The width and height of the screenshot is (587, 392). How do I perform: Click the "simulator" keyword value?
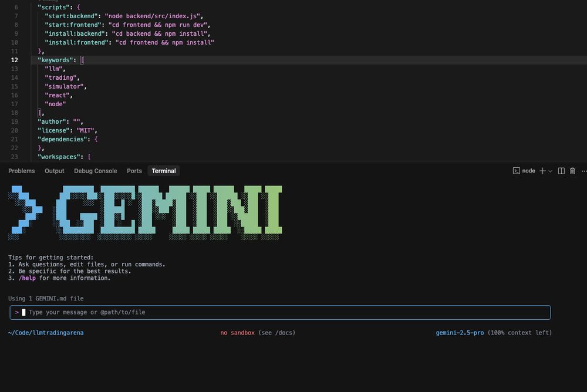[x=65, y=86]
